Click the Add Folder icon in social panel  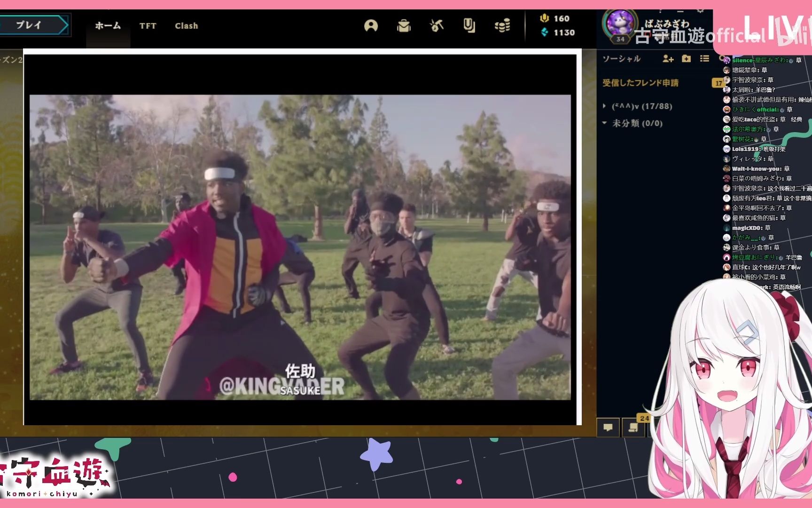pos(686,59)
